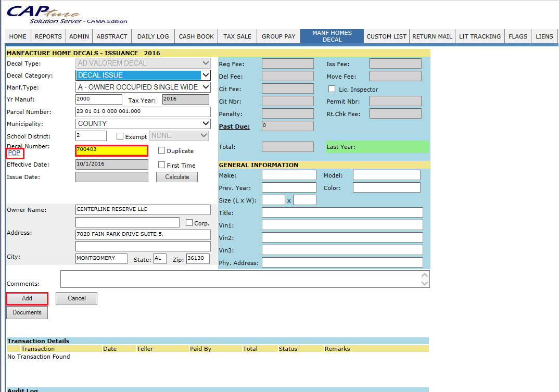Expand the Decal Category dropdown
This screenshot has width=559, height=392.
(x=143, y=75)
